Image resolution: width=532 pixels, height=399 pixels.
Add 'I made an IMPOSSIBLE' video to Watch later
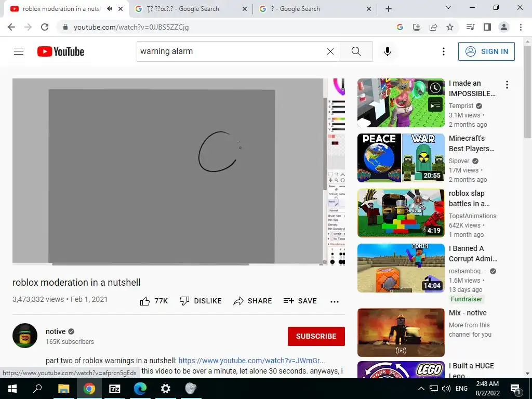[435, 88]
